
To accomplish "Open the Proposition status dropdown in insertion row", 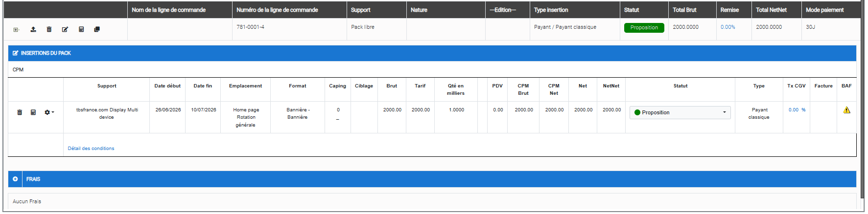I will (x=680, y=112).
